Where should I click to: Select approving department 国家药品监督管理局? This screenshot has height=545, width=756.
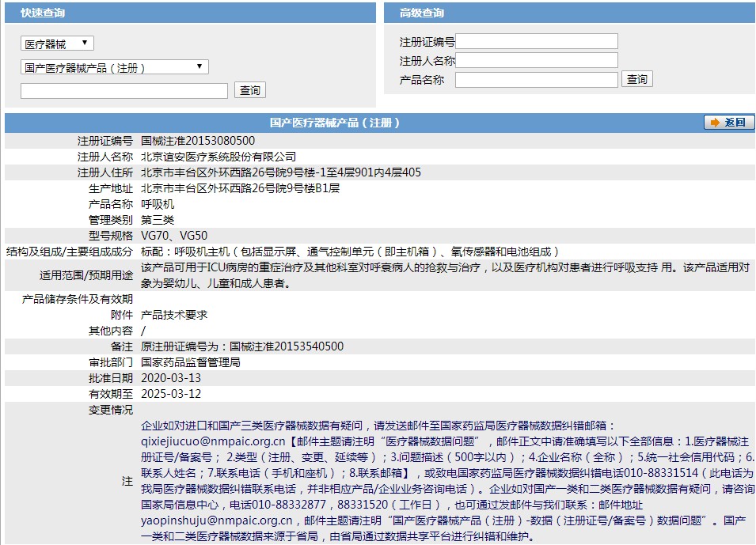(191, 362)
